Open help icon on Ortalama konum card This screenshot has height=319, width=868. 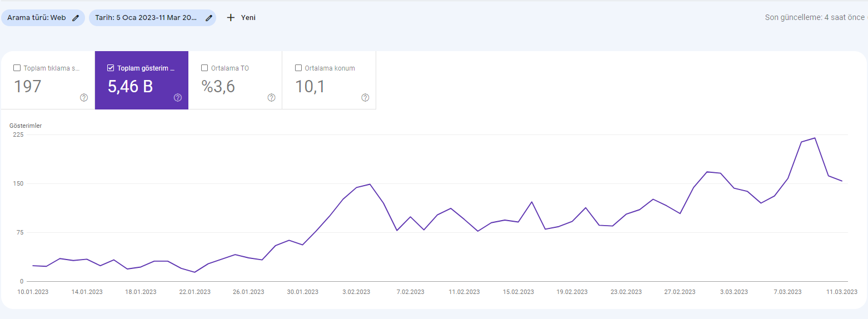click(x=365, y=97)
